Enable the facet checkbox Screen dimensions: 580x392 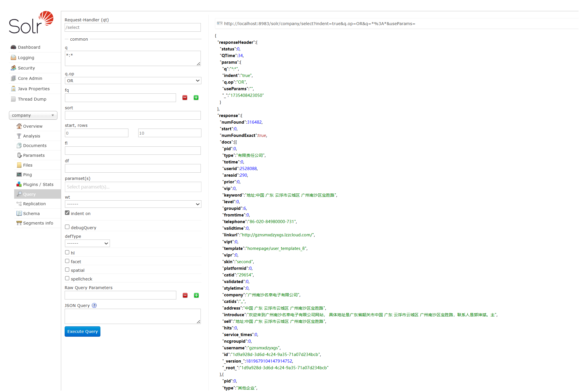click(x=67, y=261)
